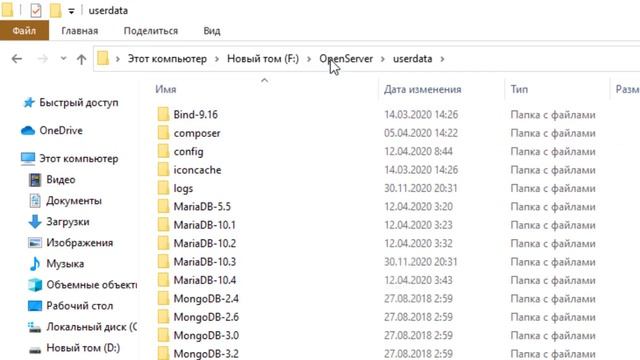This screenshot has height=360, width=640.
Task: Expand chevron after userdata in address bar
Action: [442, 59]
